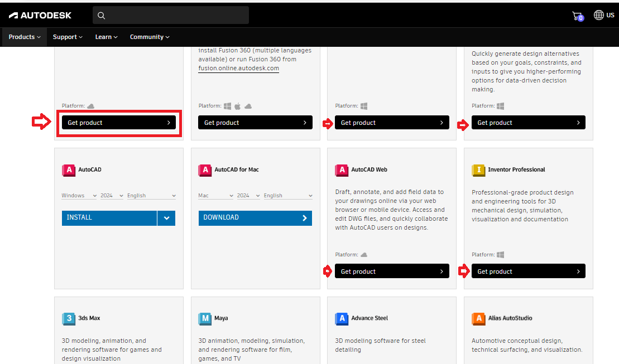This screenshot has width=619, height=364.
Task: Click the Alias AutoStudio product icon
Action: pyautogui.click(x=478, y=319)
